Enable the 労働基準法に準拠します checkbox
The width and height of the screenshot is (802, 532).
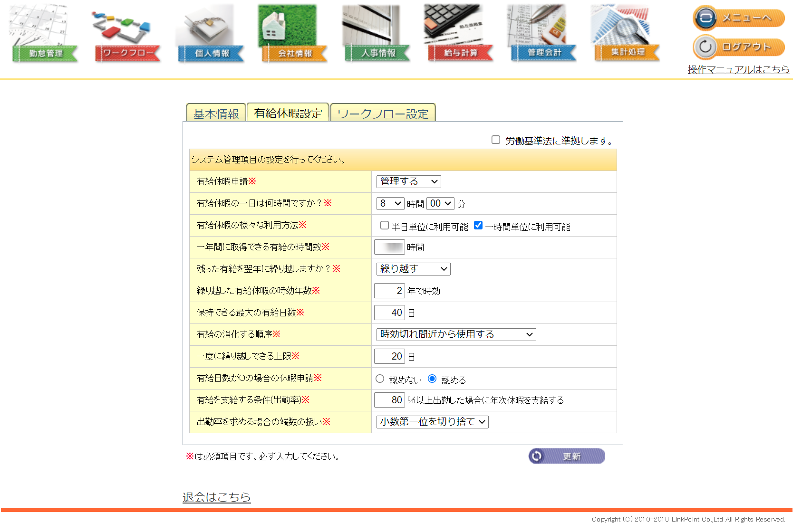[x=496, y=140]
